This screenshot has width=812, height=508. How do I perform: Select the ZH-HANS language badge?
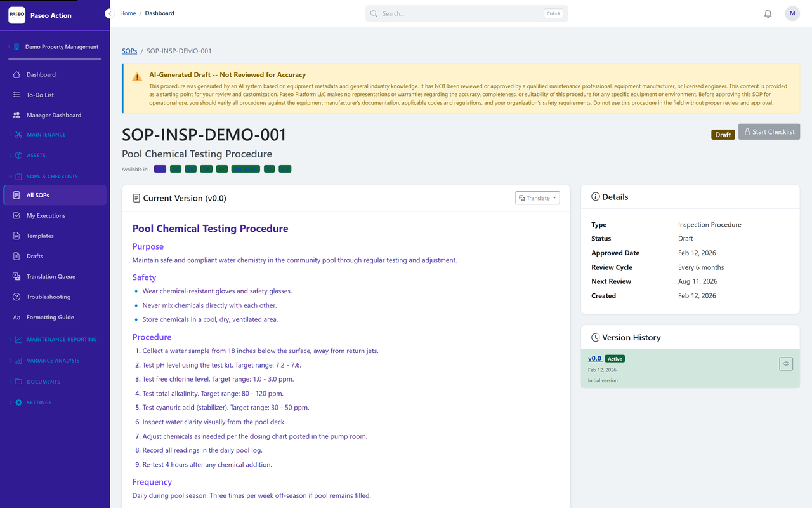coord(246,169)
